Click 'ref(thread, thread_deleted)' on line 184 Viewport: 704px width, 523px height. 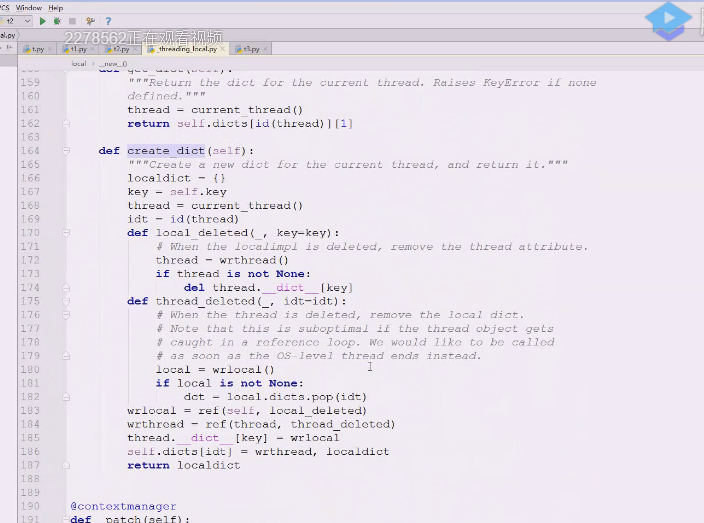coord(300,424)
